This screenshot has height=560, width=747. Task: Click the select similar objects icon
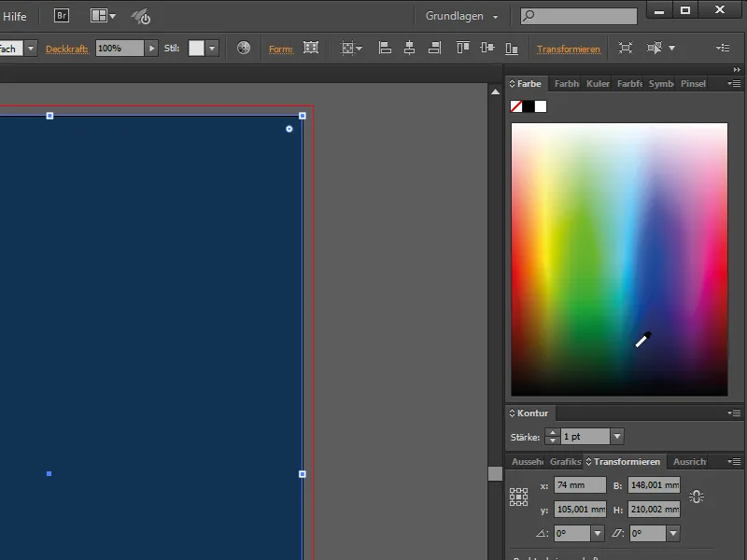point(655,48)
